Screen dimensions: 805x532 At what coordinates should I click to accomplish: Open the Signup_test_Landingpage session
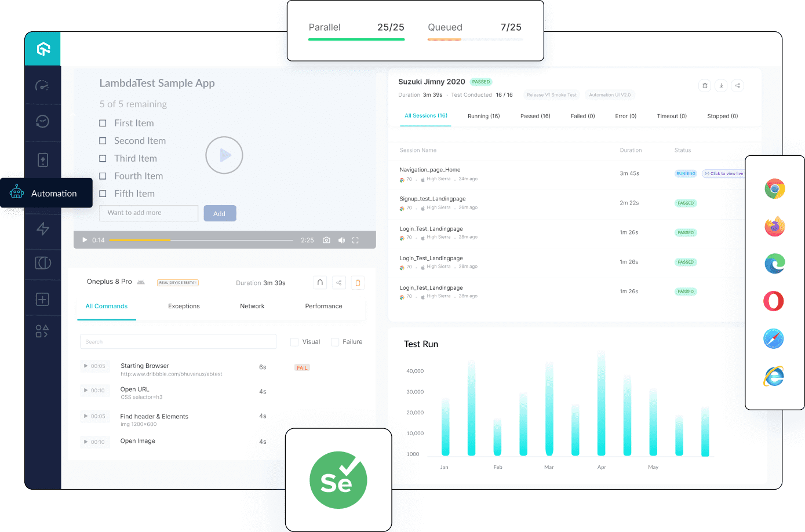(432, 199)
